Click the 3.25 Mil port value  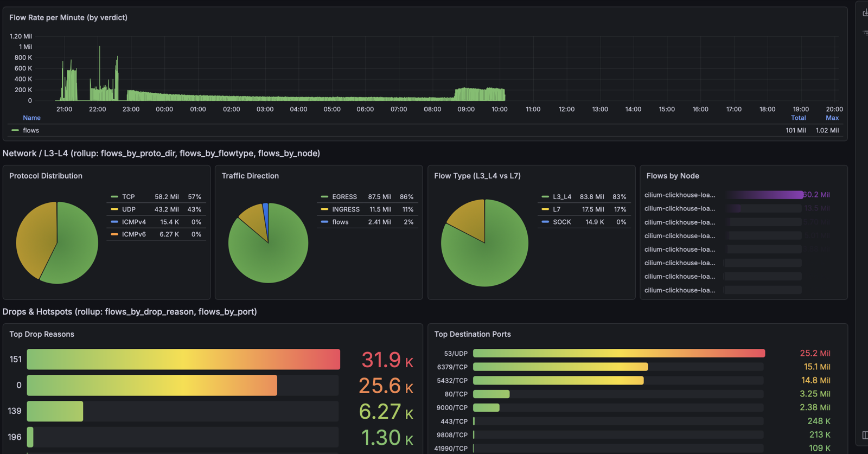coord(815,394)
